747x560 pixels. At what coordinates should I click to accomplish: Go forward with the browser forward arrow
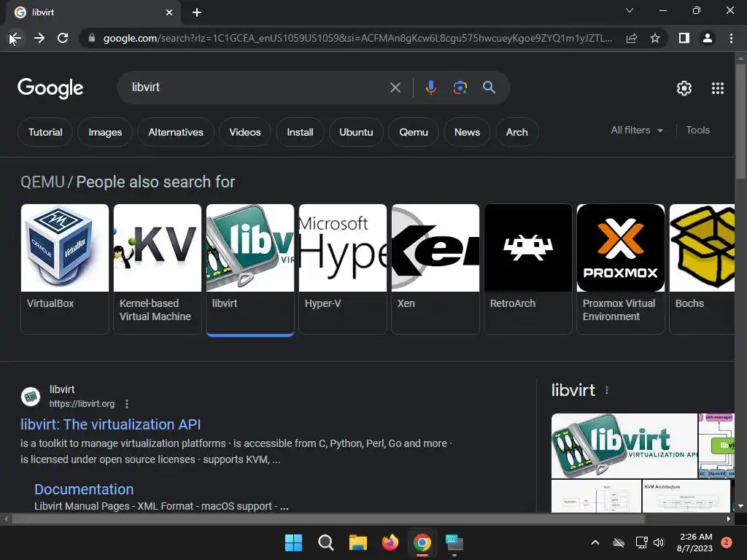[x=39, y=38]
